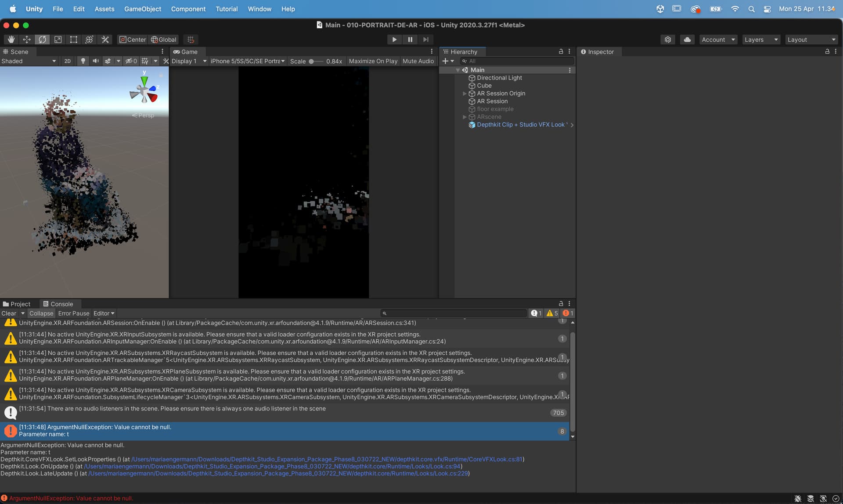Image resolution: width=843 pixels, height=504 pixels.
Task: Click the Pause button
Action: (x=410, y=40)
